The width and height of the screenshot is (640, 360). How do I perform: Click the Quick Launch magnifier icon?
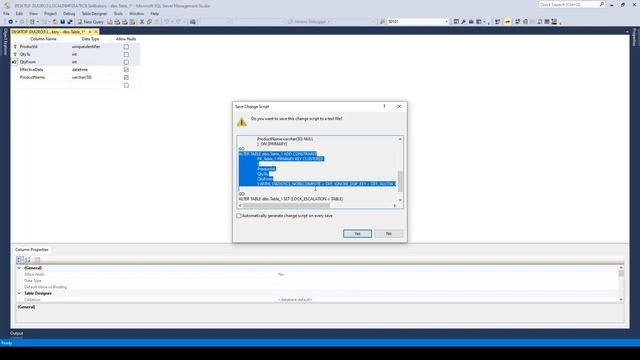[x=602, y=4]
